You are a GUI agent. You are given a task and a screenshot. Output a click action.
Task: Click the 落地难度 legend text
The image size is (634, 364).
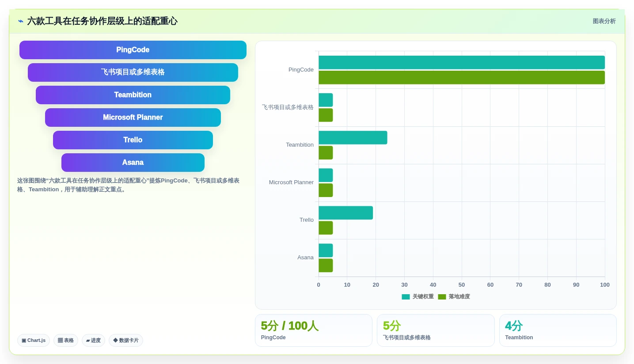coord(459,297)
